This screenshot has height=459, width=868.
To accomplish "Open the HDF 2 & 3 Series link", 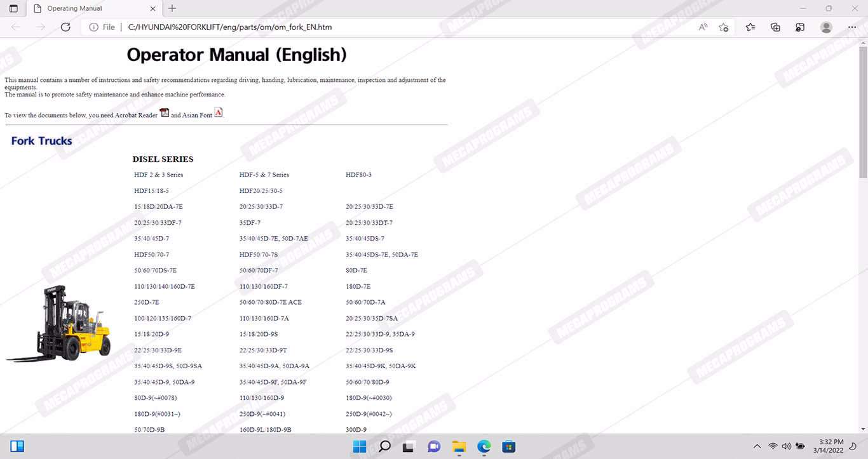I will coord(158,175).
